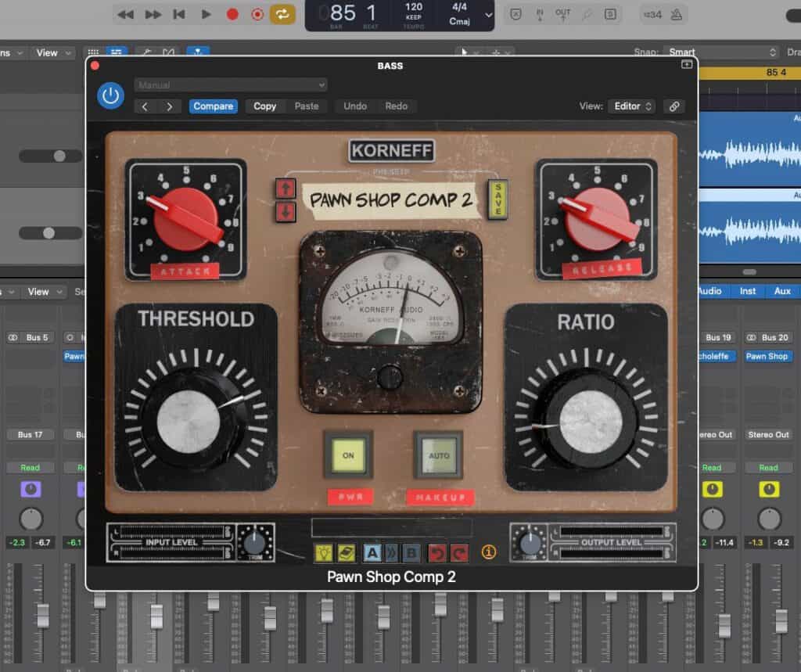Open the Manual preset dropdown
Screen dimensions: 801x672
tap(231, 84)
